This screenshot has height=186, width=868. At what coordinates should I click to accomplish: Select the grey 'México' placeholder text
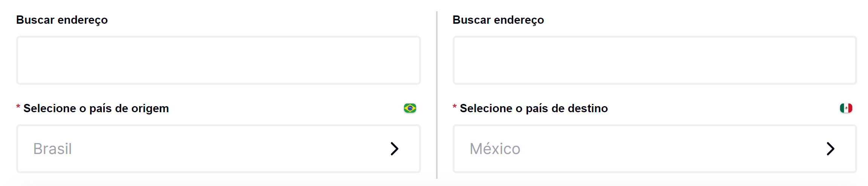click(x=495, y=149)
